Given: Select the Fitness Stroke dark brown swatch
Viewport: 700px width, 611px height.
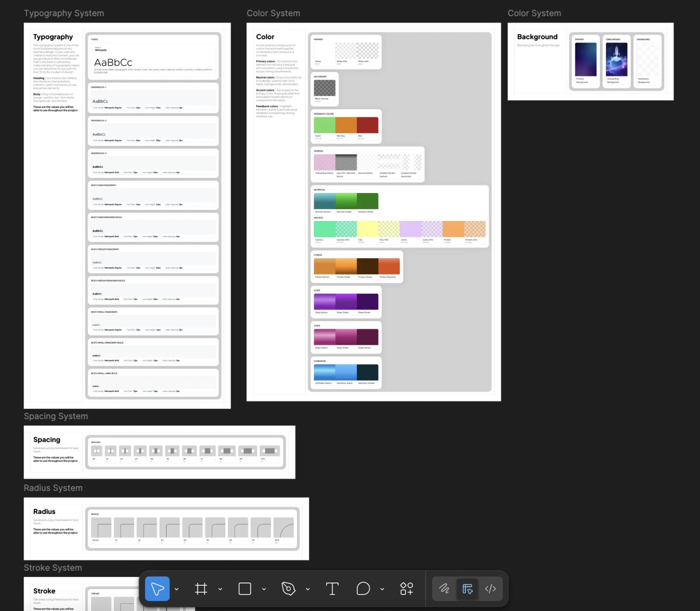Looking at the screenshot, I should (367, 266).
